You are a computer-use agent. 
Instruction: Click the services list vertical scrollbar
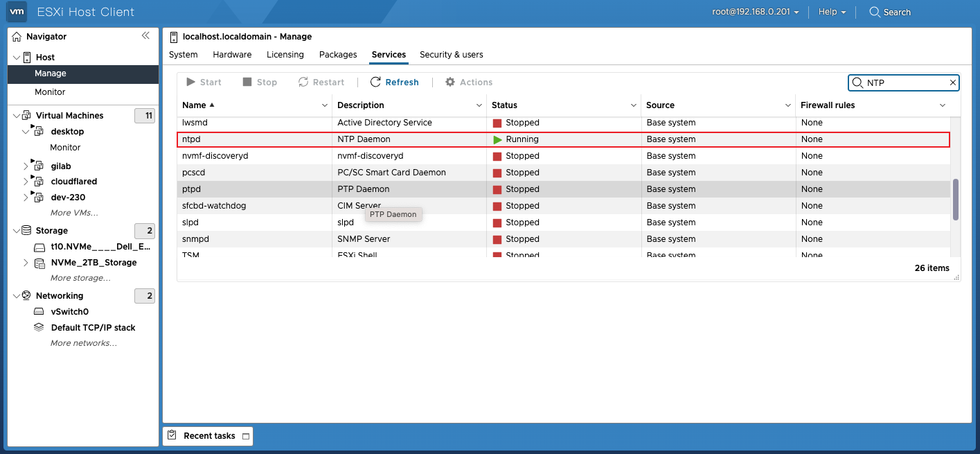point(956,200)
